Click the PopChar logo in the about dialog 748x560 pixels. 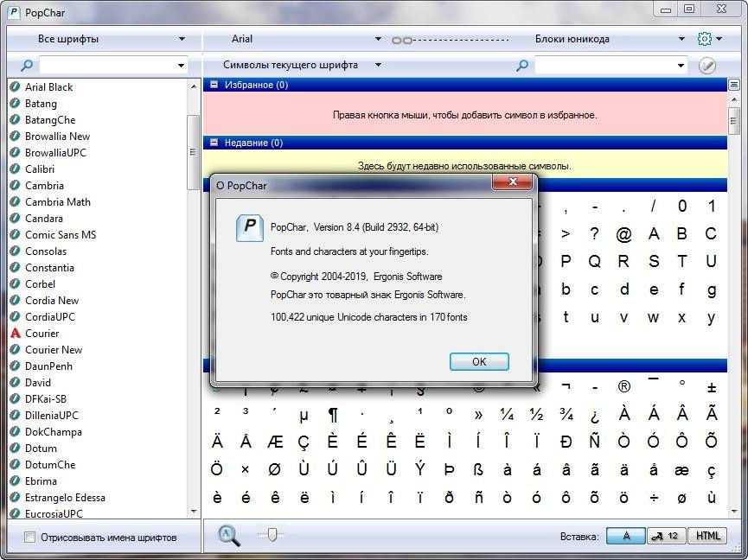250,228
